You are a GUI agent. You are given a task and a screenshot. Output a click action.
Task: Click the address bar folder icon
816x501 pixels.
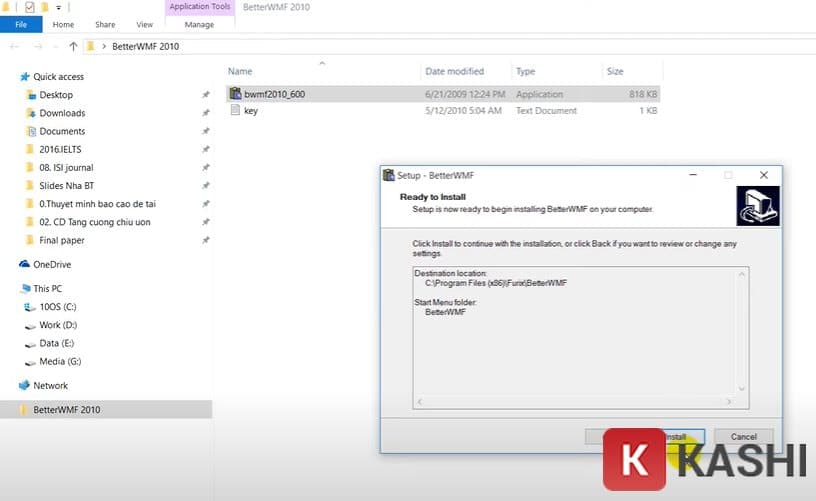click(x=91, y=46)
